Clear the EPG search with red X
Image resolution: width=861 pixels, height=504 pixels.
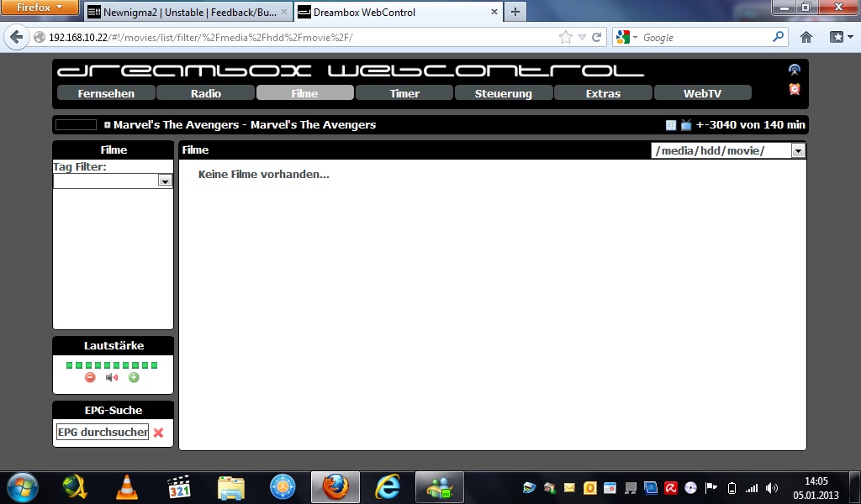point(158,433)
